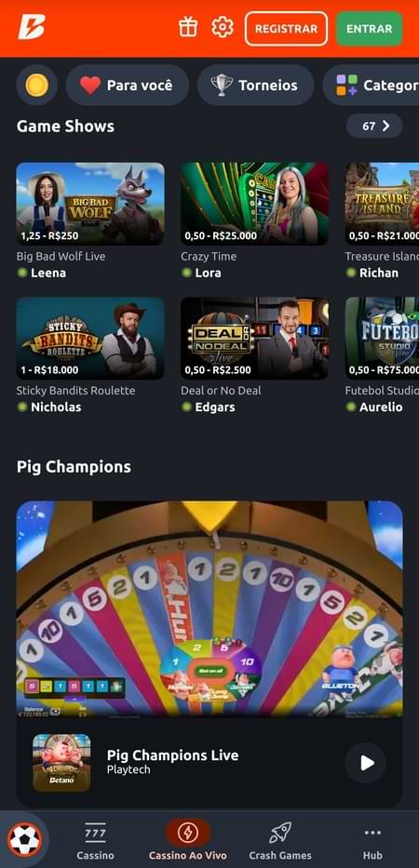Open the soccer ball sports icon
The image size is (419, 868).
pos(24,840)
